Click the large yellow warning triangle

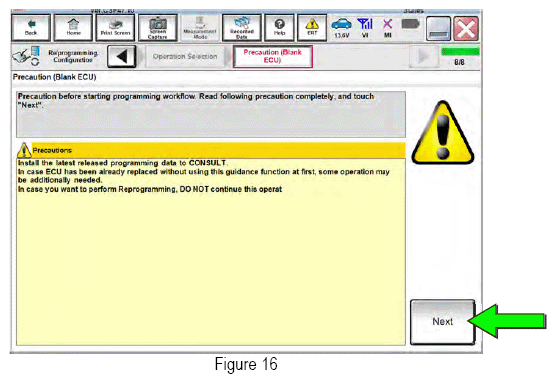click(443, 133)
